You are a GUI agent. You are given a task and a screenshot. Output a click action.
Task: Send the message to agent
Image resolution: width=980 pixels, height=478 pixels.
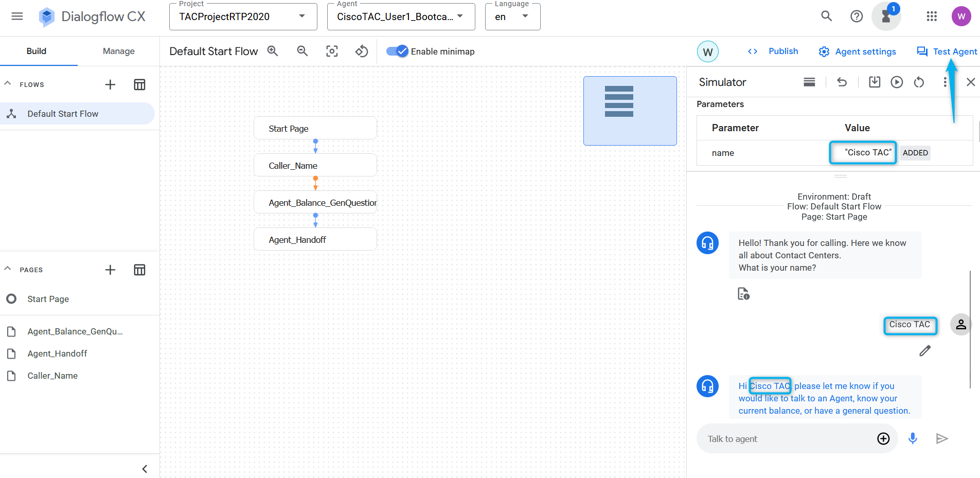pos(942,438)
